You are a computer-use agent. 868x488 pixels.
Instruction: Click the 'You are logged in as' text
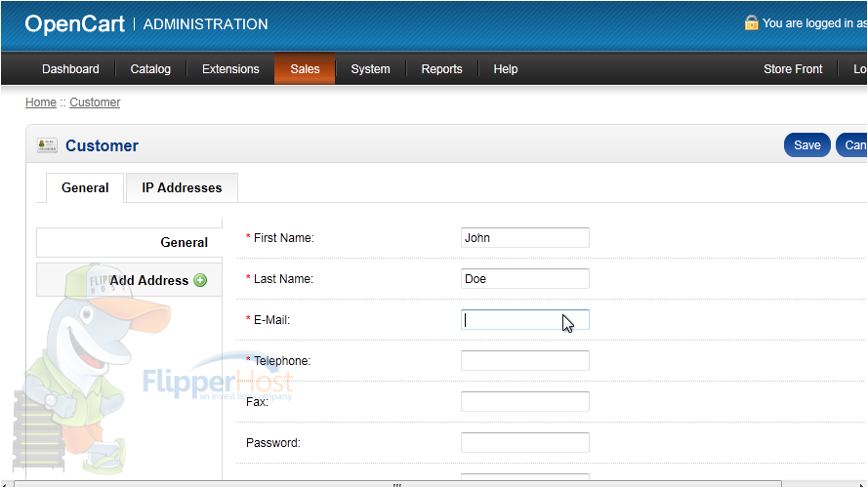pyautogui.click(x=814, y=23)
